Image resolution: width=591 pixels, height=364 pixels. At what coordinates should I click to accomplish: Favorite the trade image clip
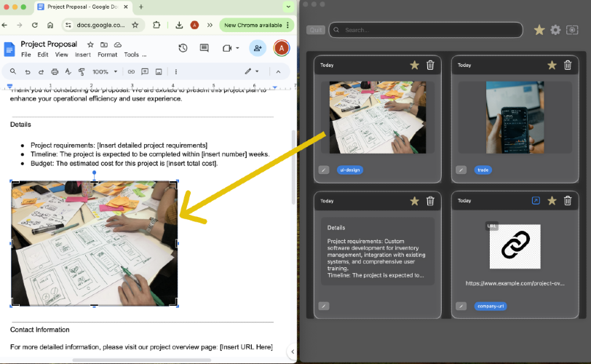(552, 66)
